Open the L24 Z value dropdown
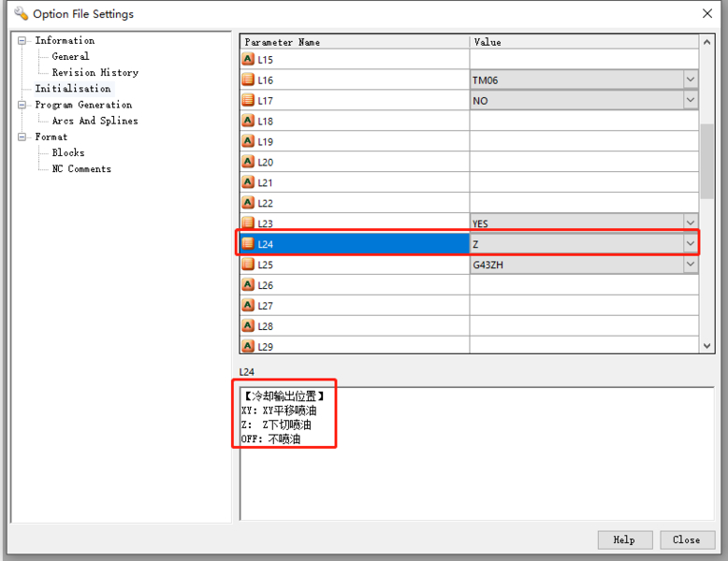This screenshot has height=561, width=728. point(691,244)
